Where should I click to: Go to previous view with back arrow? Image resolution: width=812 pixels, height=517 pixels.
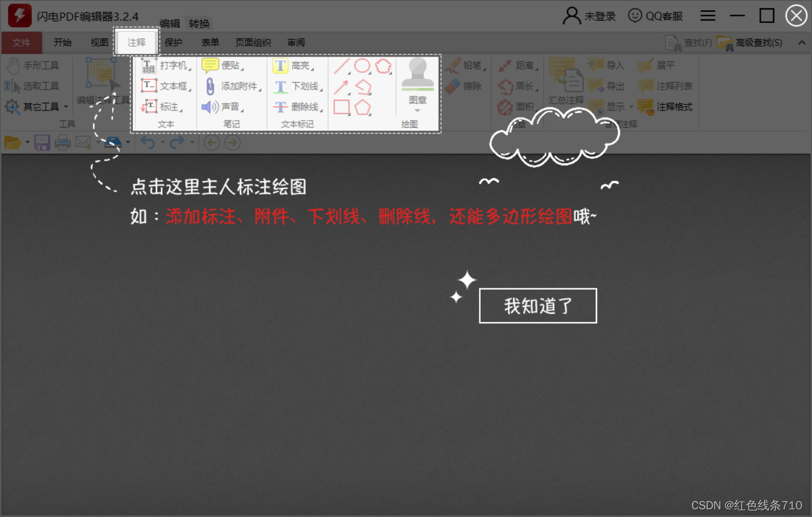(212, 142)
